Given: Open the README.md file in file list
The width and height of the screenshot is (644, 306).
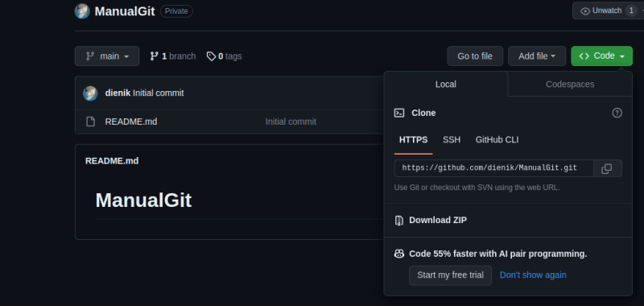Looking at the screenshot, I should [x=131, y=122].
